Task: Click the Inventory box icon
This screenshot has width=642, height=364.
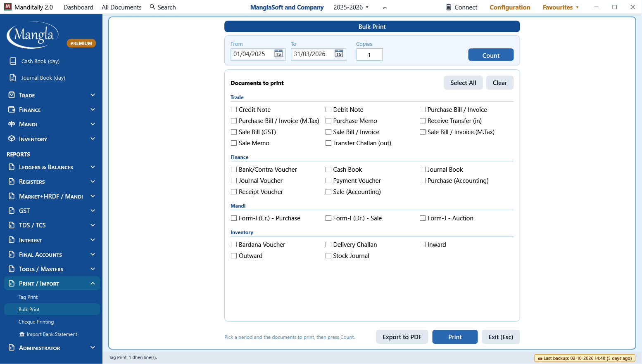Action: click(12, 139)
